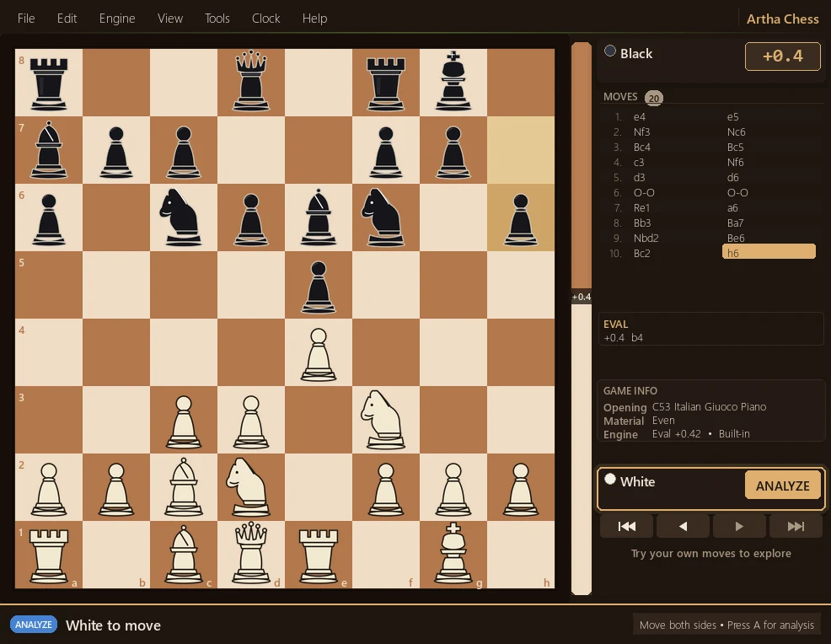The height and width of the screenshot is (644, 831).
Task: Click the ANALYZE button in White panel
Action: (x=783, y=485)
